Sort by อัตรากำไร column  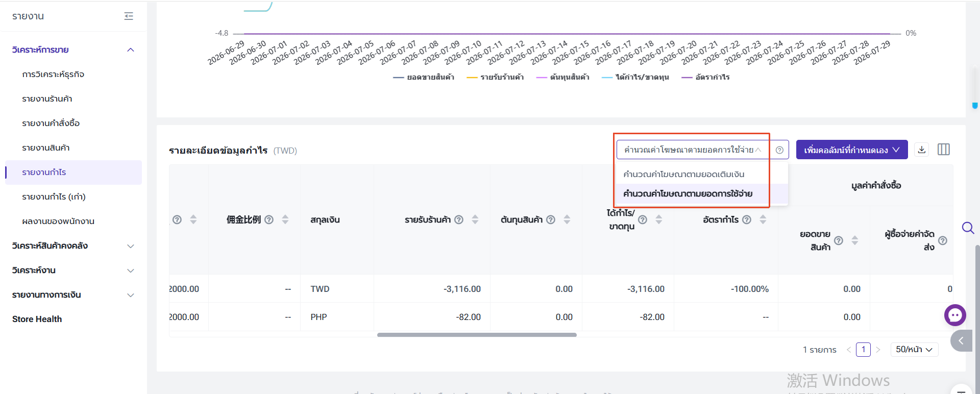coord(763,219)
